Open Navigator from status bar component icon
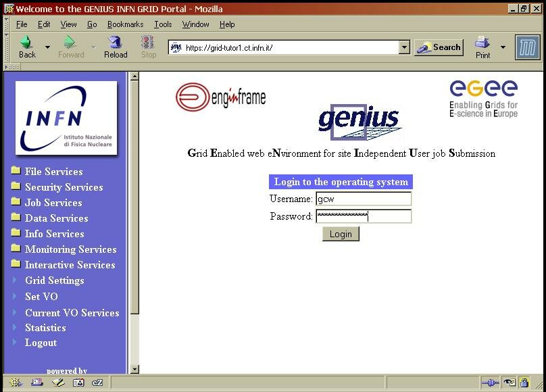This screenshot has width=546, height=392. 15,383
